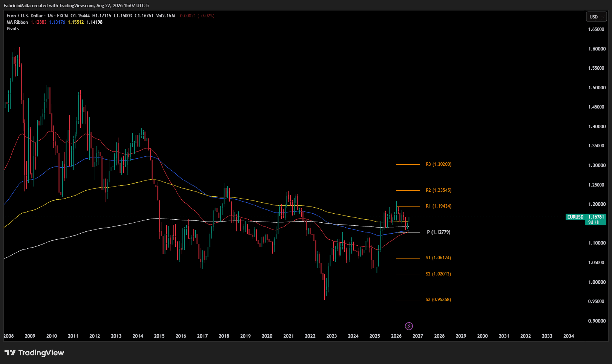
Task: Click the white MA value 1.14198
Action: [x=95, y=22]
